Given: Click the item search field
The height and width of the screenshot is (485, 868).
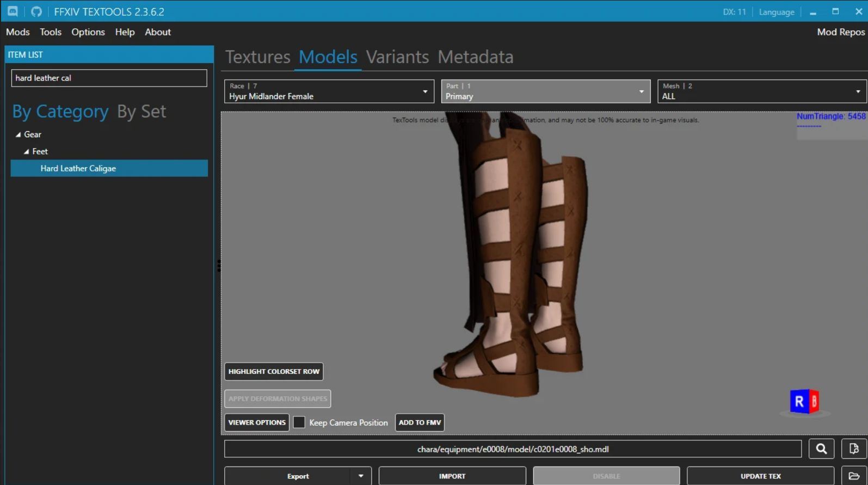Looking at the screenshot, I should coord(109,78).
